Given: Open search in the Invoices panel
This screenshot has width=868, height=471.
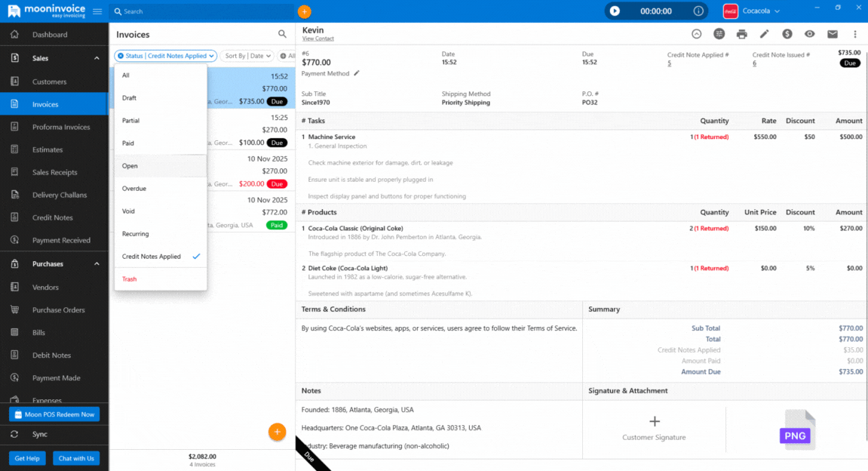Looking at the screenshot, I should 282,34.
